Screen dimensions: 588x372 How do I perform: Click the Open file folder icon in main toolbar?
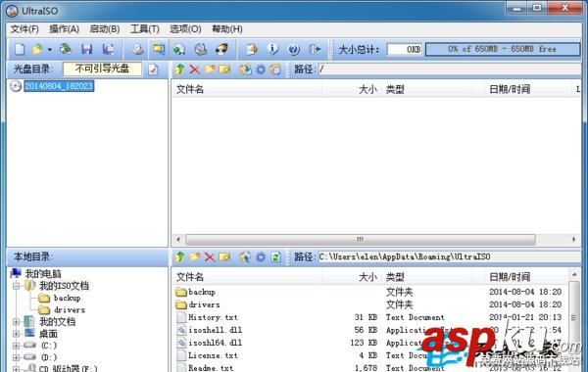(x=37, y=49)
